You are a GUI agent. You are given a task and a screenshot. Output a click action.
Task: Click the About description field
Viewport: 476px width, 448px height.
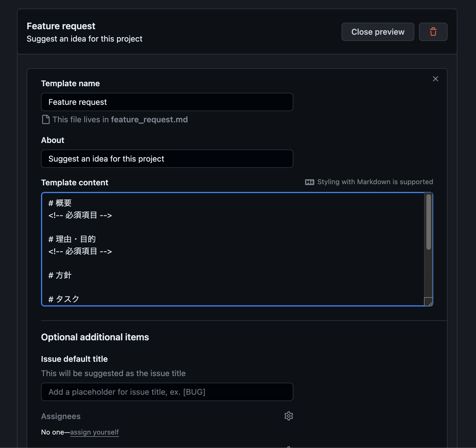[167, 159]
